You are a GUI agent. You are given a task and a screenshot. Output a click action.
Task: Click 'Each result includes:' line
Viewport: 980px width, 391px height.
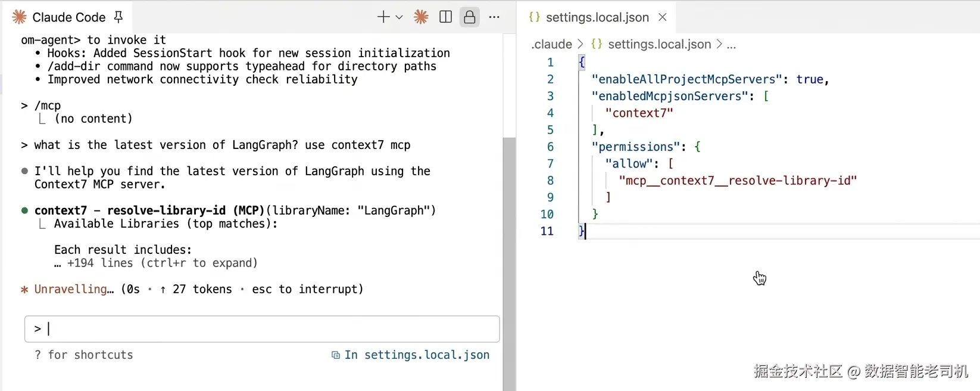[x=123, y=250]
